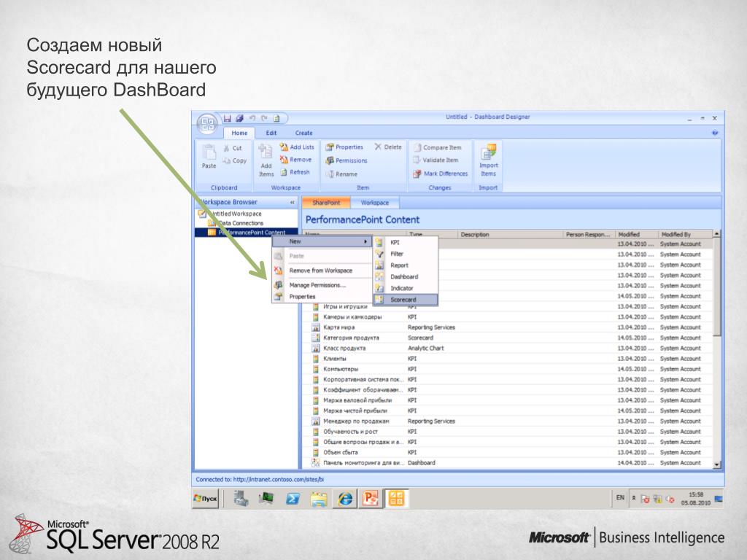Image resolution: width=747 pixels, height=560 pixels.
Task: Click Remove from Workspace in context menu
Action: pyautogui.click(x=321, y=271)
